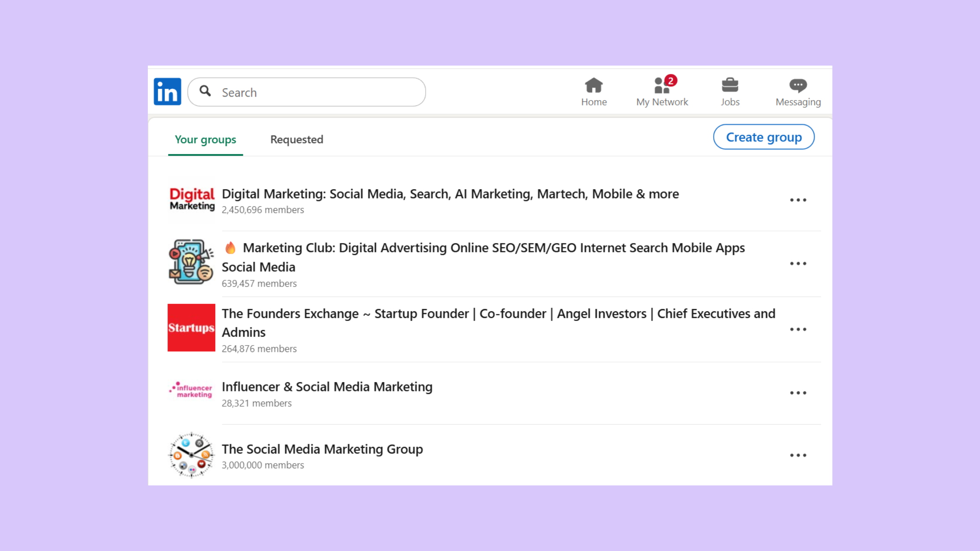980x551 pixels.
Task: Open more options for Influencer & Social Media
Action: 798,393
